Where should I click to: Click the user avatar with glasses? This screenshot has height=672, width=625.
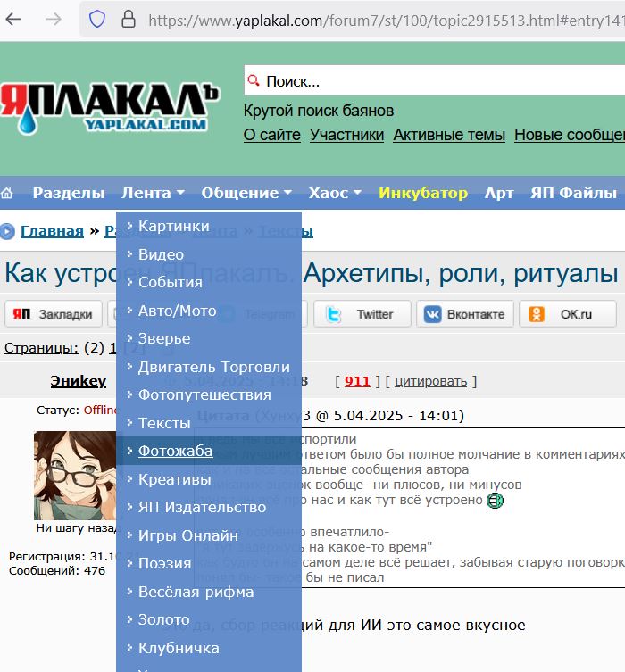(x=75, y=476)
